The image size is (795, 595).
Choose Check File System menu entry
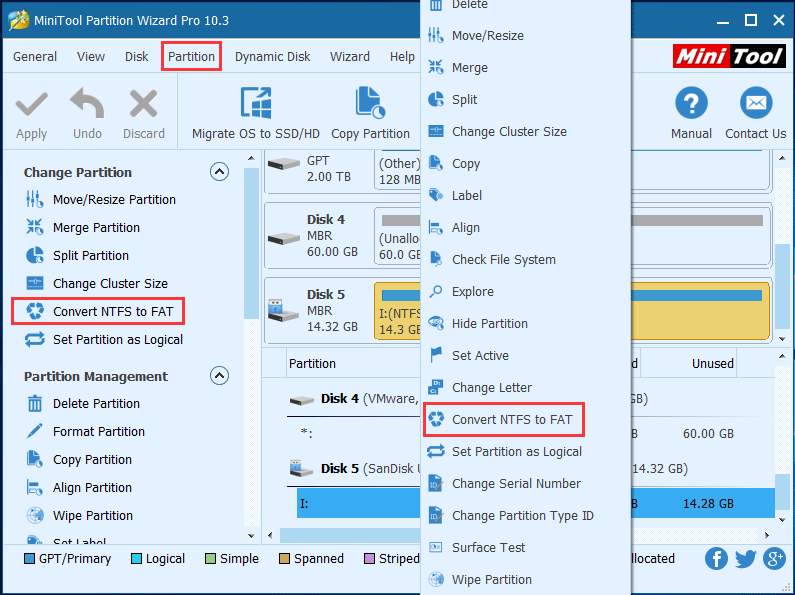pos(526,259)
